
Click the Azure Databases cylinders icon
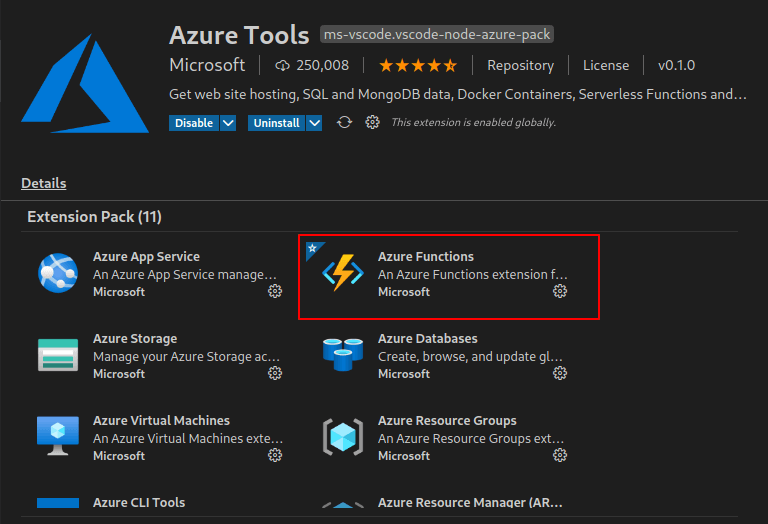pyautogui.click(x=343, y=354)
